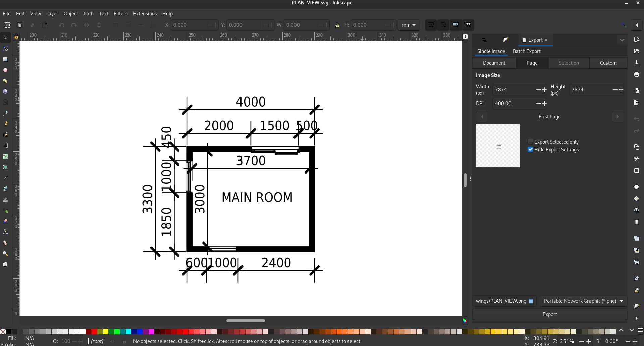Choose the 3D Box tool
Image resolution: width=644 pixels, height=346 pixels.
(5, 91)
